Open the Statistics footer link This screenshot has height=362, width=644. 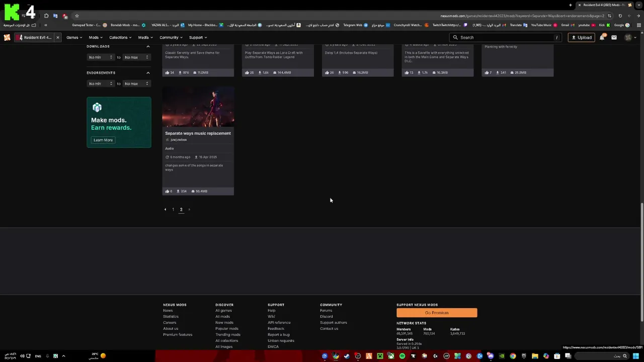tap(171, 316)
